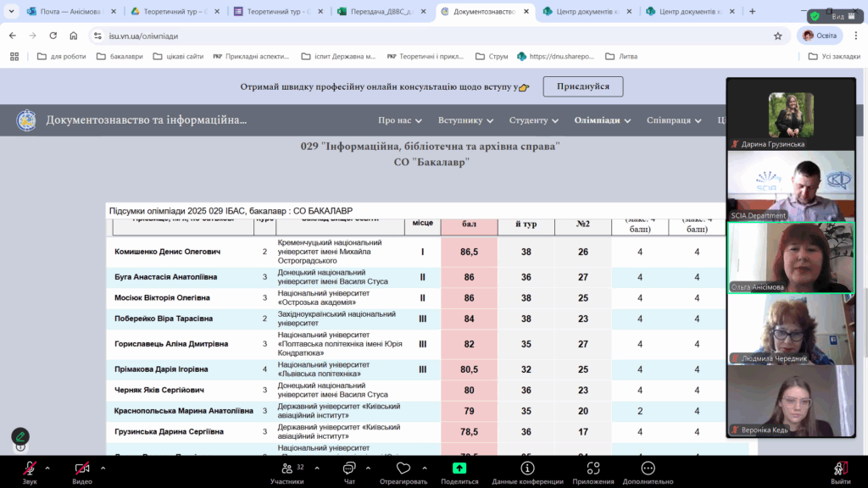The width and height of the screenshot is (868, 488).
Task: Expand the Студенту menu
Action: pyautogui.click(x=534, y=120)
